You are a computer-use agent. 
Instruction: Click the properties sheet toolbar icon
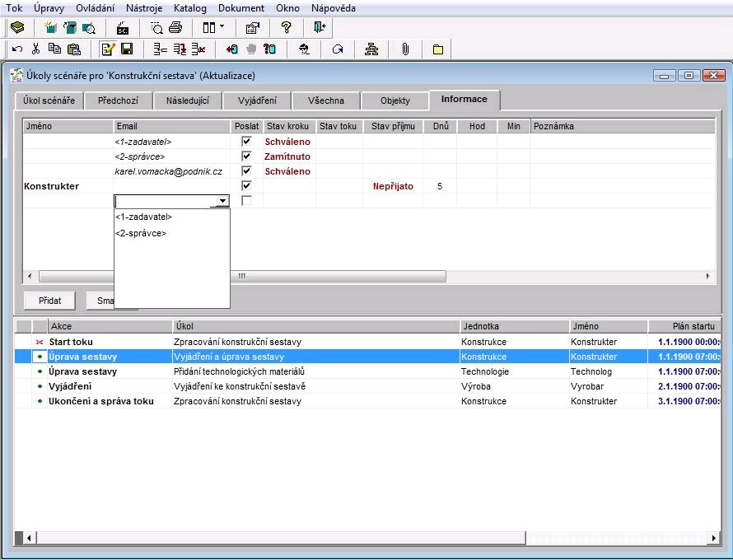pyautogui.click(x=253, y=28)
